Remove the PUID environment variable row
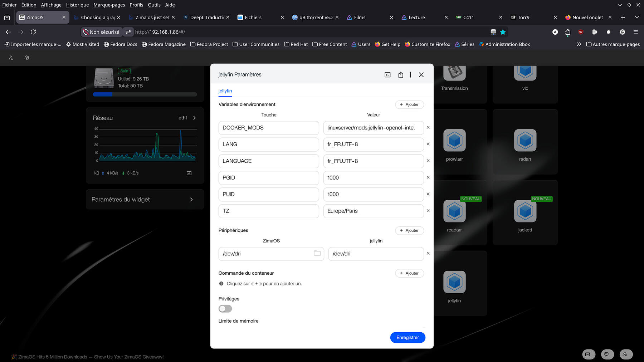 pyautogui.click(x=428, y=194)
